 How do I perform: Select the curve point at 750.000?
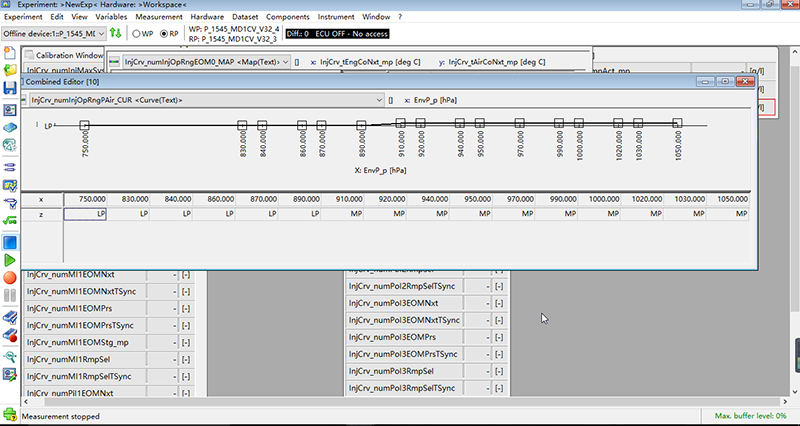pos(85,124)
